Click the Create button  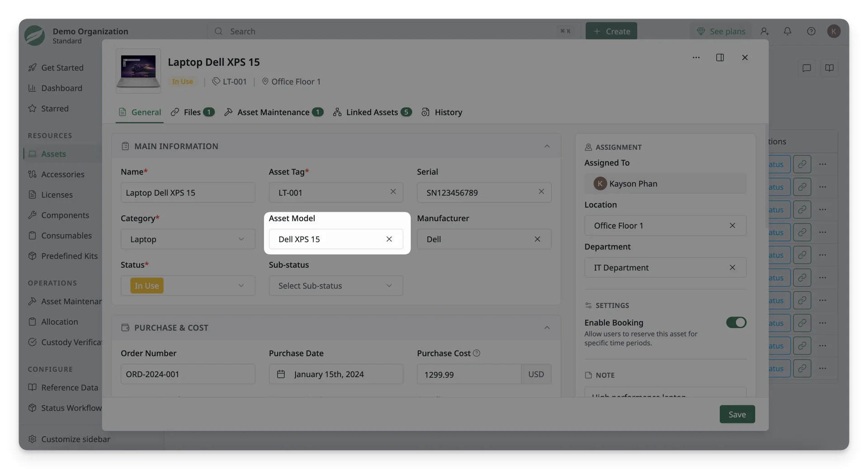click(x=611, y=31)
